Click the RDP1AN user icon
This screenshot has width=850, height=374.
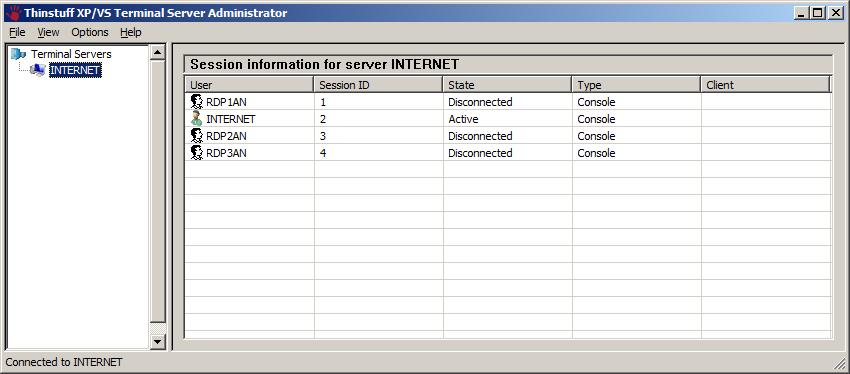pyautogui.click(x=197, y=102)
